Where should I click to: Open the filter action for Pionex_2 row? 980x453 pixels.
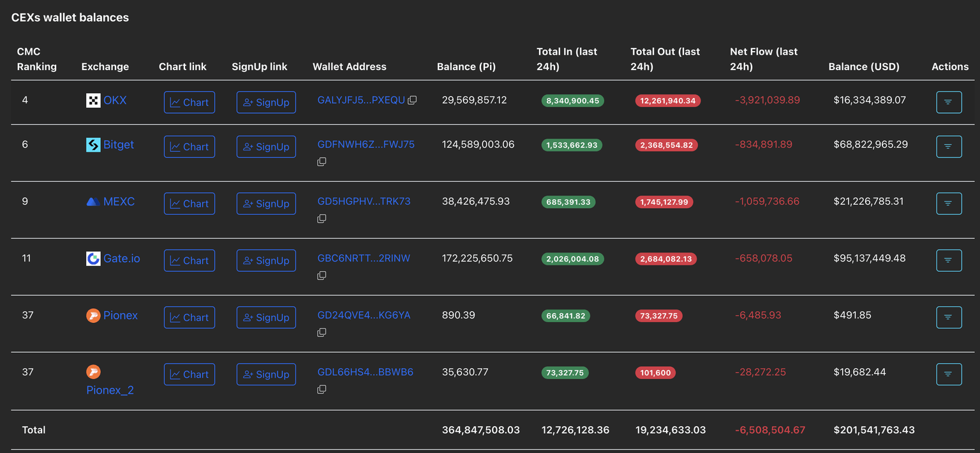click(948, 375)
